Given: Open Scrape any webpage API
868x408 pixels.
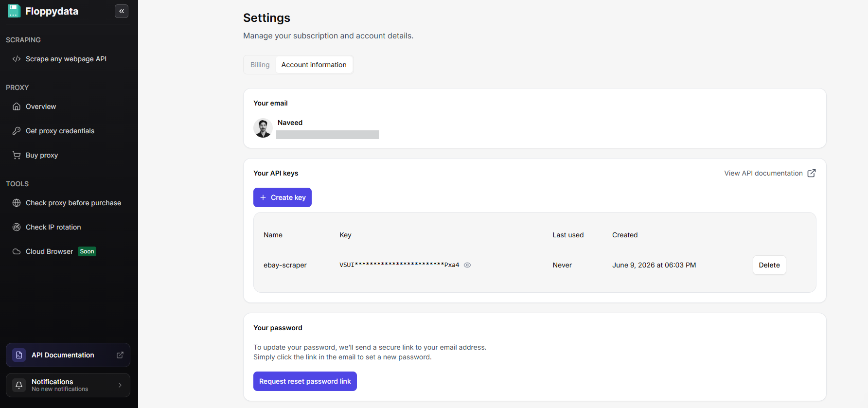Looking at the screenshot, I should [66, 59].
